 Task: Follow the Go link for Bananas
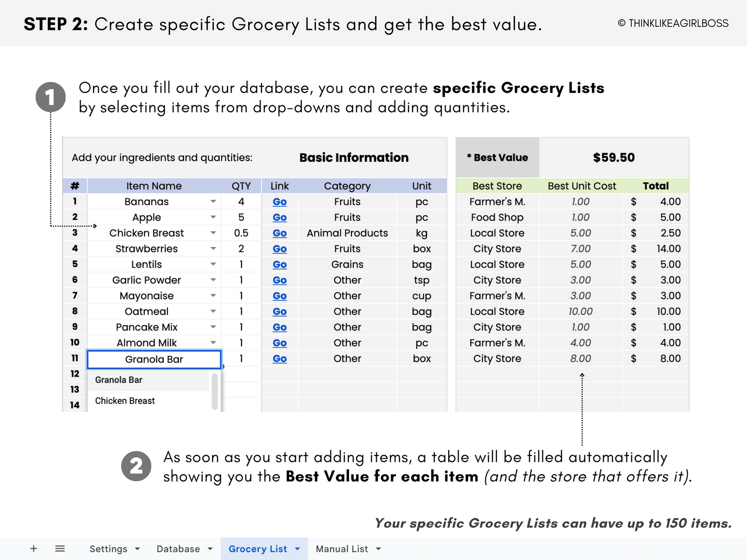point(279,201)
